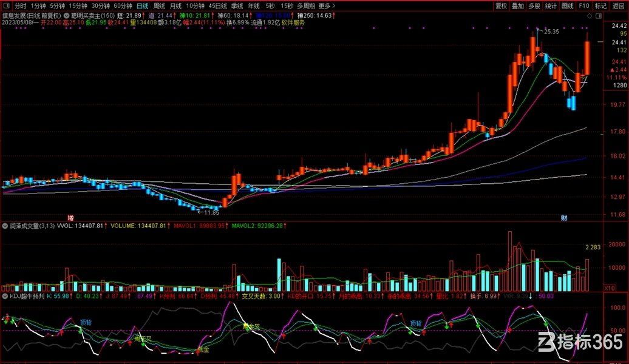Image resolution: width=629 pixels, height=364 pixels.
Task: Click the 19.77 price axis label
Action: pyautogui.click(x=619, y=105)
